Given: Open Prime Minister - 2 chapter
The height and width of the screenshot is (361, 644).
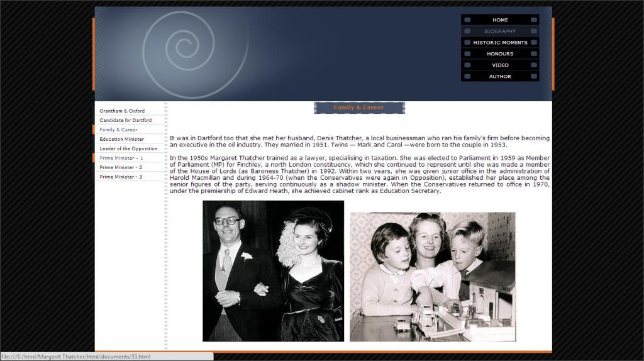Looking at the screenshot, I should pyautogui.click(x=121, y=167).
